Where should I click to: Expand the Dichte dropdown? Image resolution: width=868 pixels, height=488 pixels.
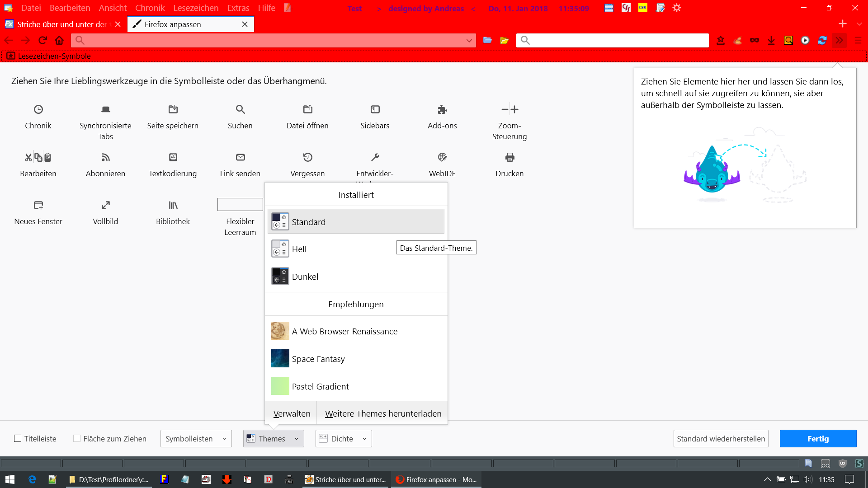tap(343, 438)
